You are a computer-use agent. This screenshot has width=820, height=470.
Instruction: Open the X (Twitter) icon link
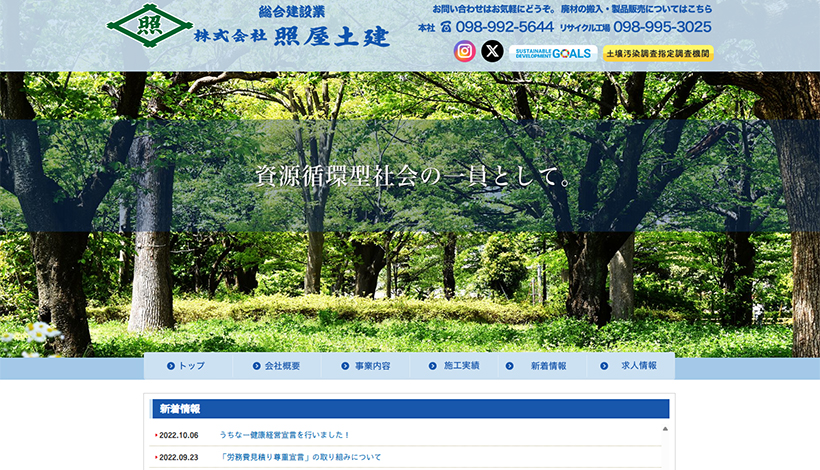coord(492,51)
